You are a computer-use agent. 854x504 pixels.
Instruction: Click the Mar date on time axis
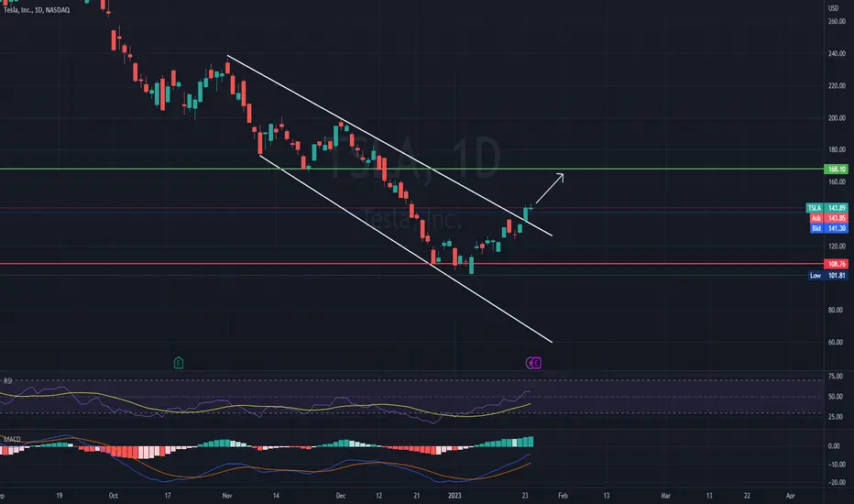click(x=665, y=496)
